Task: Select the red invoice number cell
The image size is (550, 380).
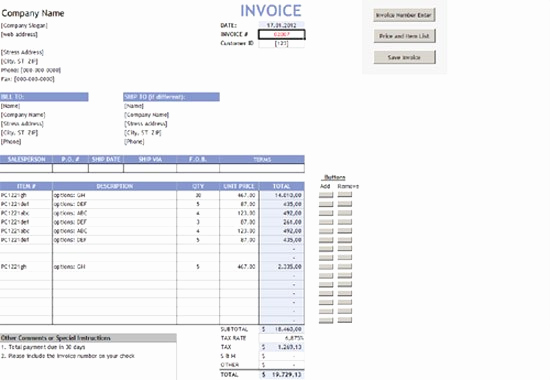Action: (281, 34)
